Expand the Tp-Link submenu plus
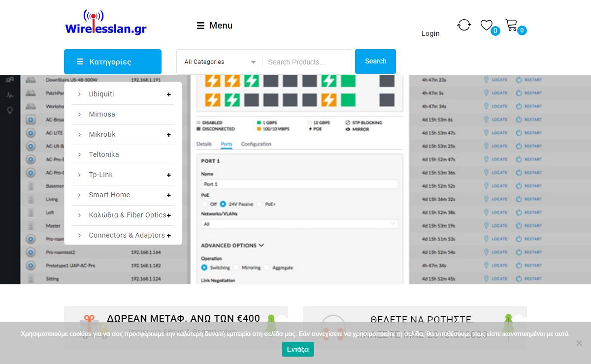 pyautogui.click(x=169, y=175)
